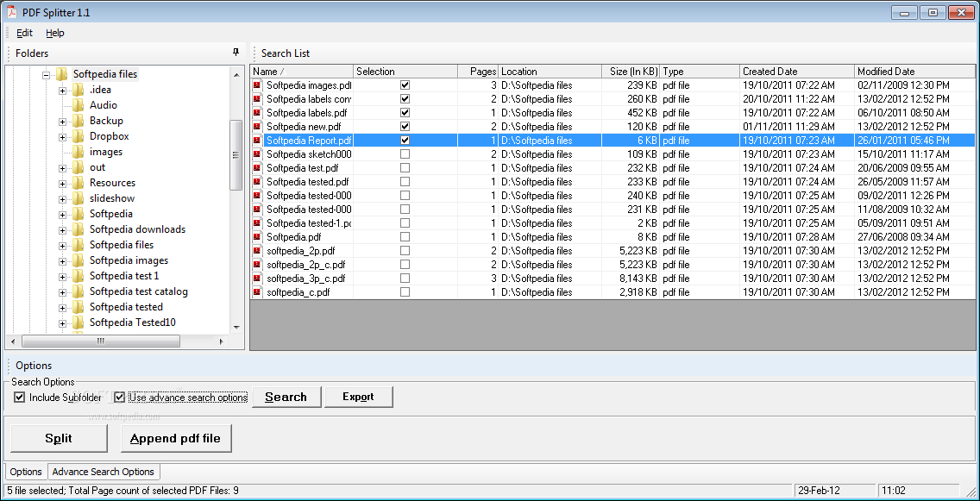Image resolution: width=980 pixels, height=501 pixels.
Task: Click the Audio folder icon
Action: pos(79,105)
